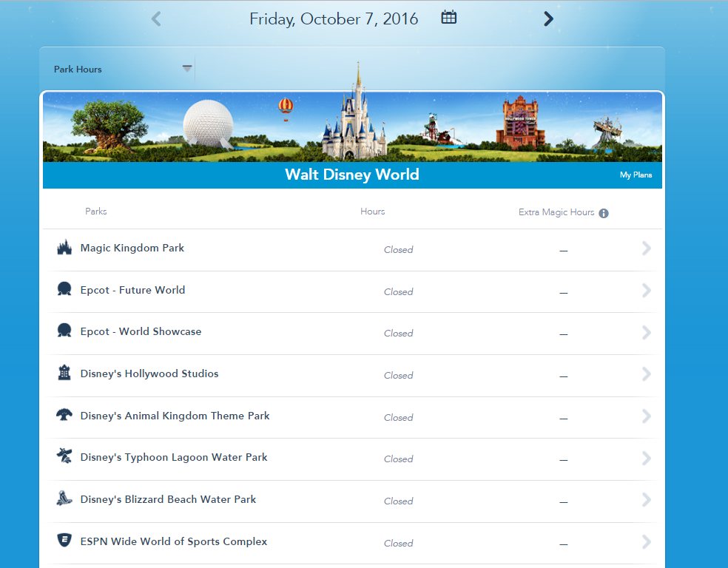Open the calendar date picker icon

click(x=448, y=18)
